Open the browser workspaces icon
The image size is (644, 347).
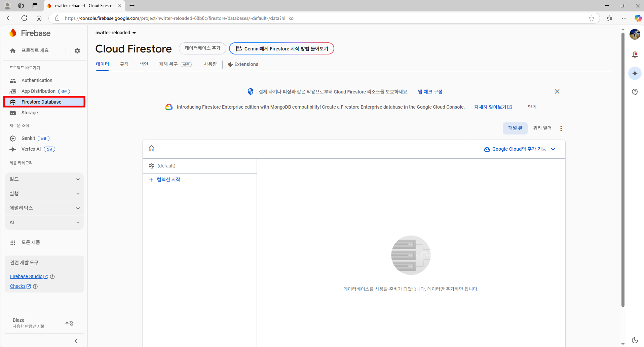[21, 6]
